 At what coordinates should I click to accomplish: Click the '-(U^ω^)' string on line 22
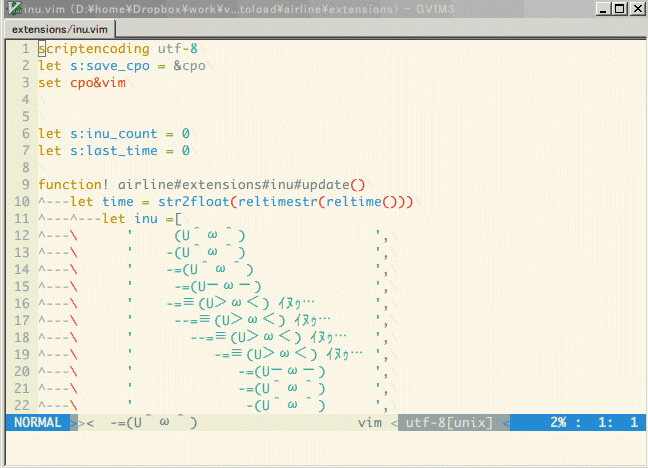click(286, 405)
